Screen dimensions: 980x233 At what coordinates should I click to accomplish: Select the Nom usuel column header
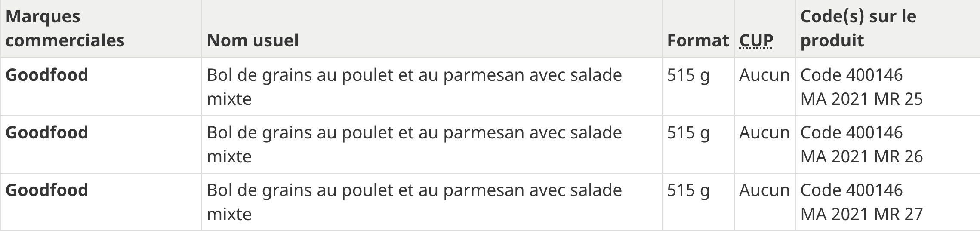[253, 40]
